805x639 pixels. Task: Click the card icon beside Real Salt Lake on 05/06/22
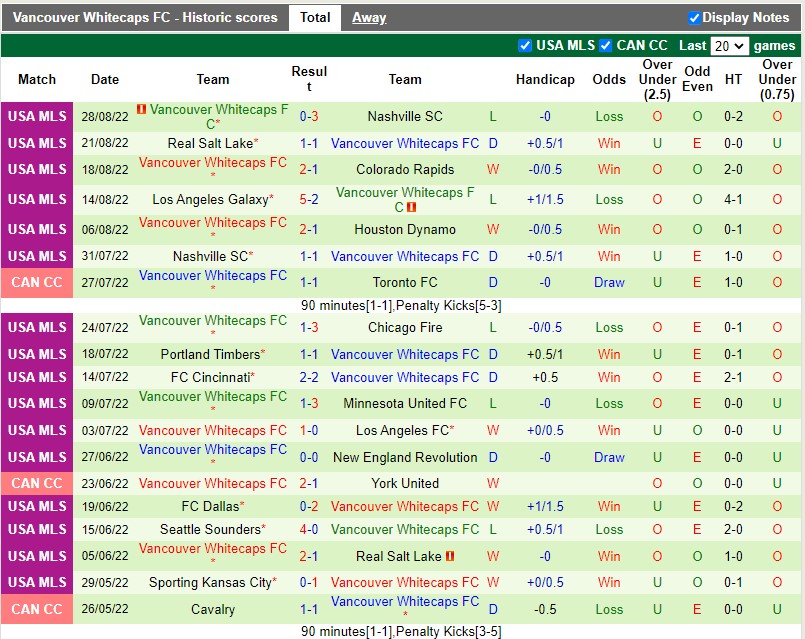tap(450, 555)
